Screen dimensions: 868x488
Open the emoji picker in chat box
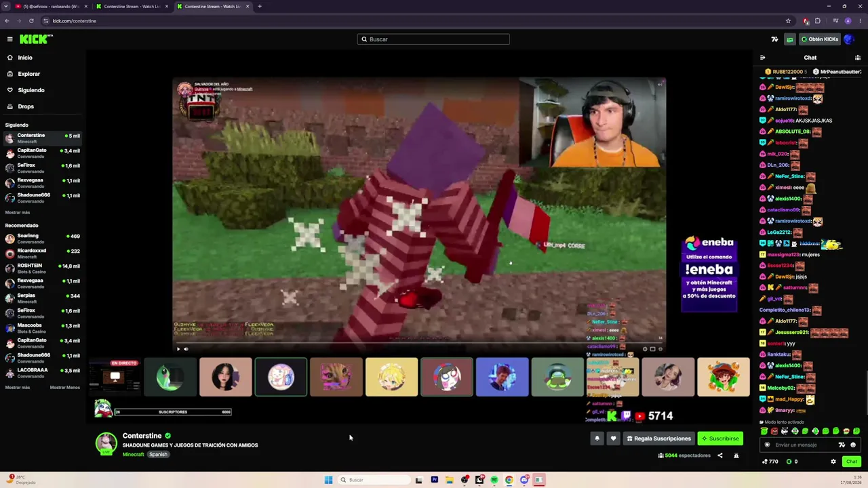click(x=853, y=445)
